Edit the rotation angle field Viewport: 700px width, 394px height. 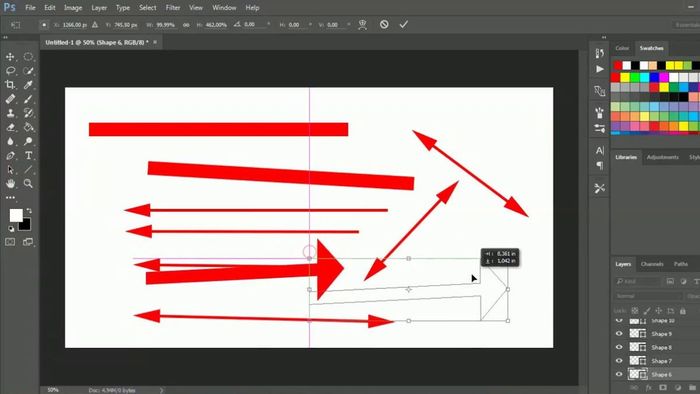tap(255, 25)
